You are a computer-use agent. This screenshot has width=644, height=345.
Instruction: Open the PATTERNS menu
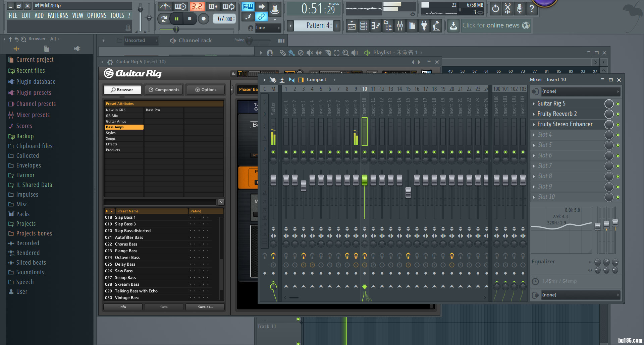coord(58,15)
